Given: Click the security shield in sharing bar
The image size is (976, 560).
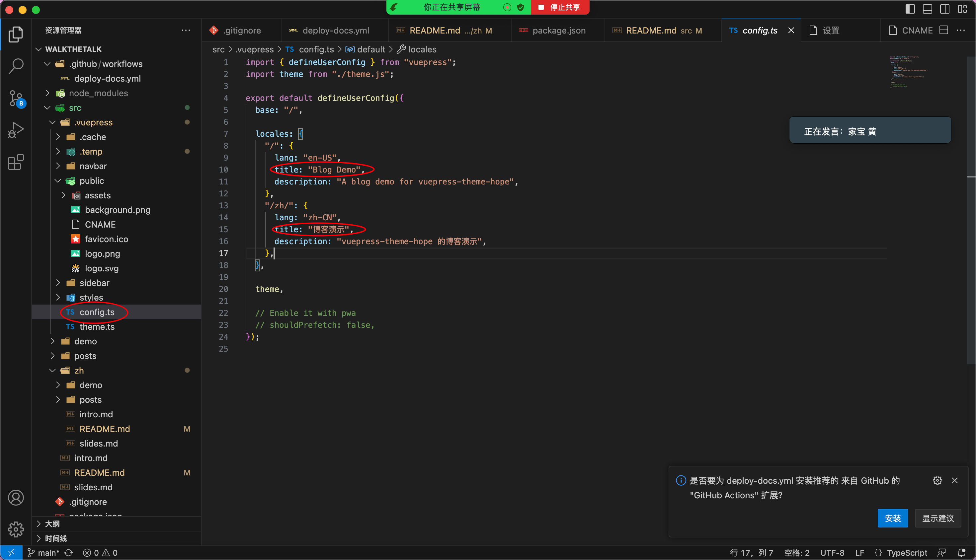Looking at the screenshot, I should 521,7.
